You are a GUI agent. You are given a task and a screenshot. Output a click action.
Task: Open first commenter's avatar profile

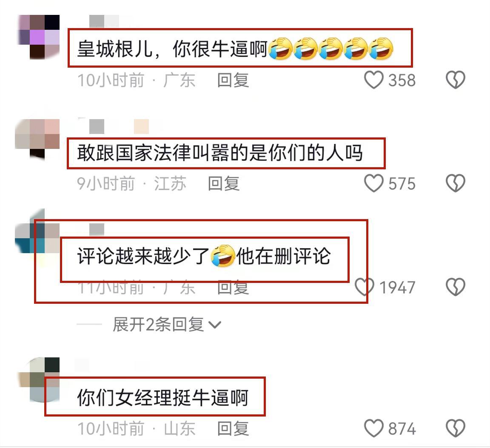(37, 37)
